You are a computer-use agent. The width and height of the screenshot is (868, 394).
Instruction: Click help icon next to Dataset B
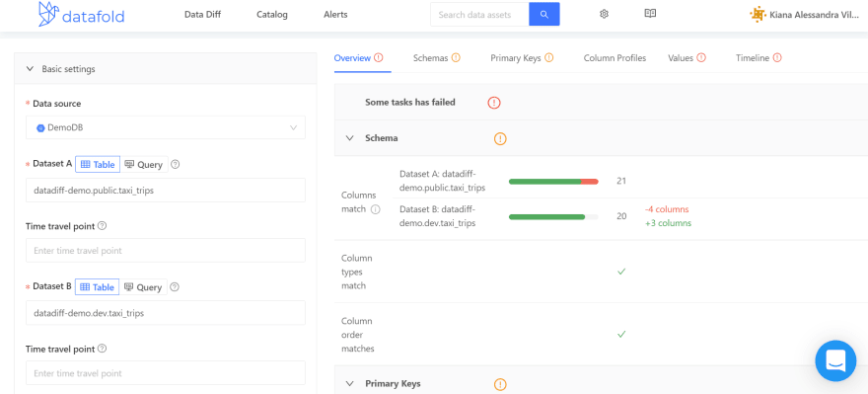[175, 287]
